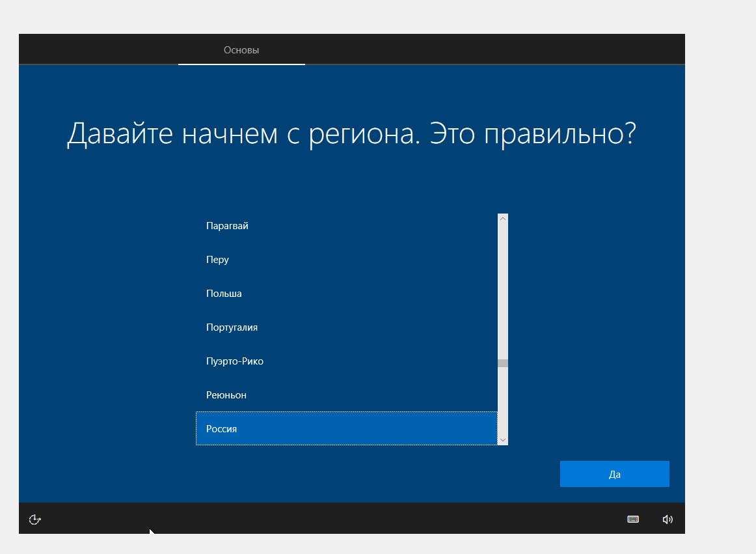Screen dimensions: 756x554
Task: Open the ease of access icon
Action: 35,519
